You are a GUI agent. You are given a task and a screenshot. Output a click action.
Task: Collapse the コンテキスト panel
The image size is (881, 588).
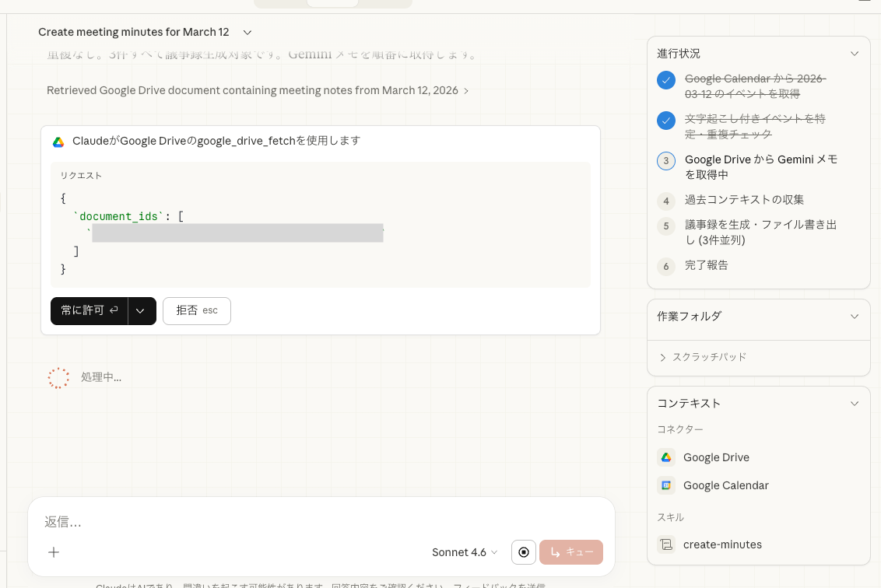855,403
